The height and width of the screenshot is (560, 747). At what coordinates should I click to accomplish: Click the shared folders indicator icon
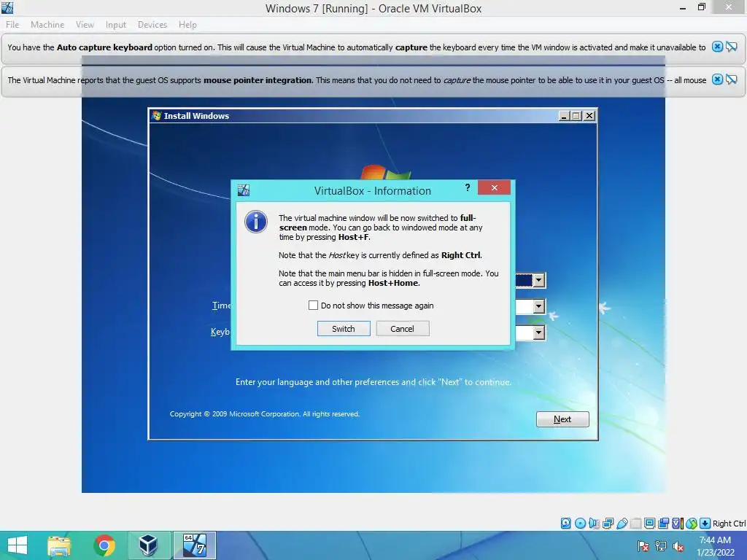click(x=635, y=524)
